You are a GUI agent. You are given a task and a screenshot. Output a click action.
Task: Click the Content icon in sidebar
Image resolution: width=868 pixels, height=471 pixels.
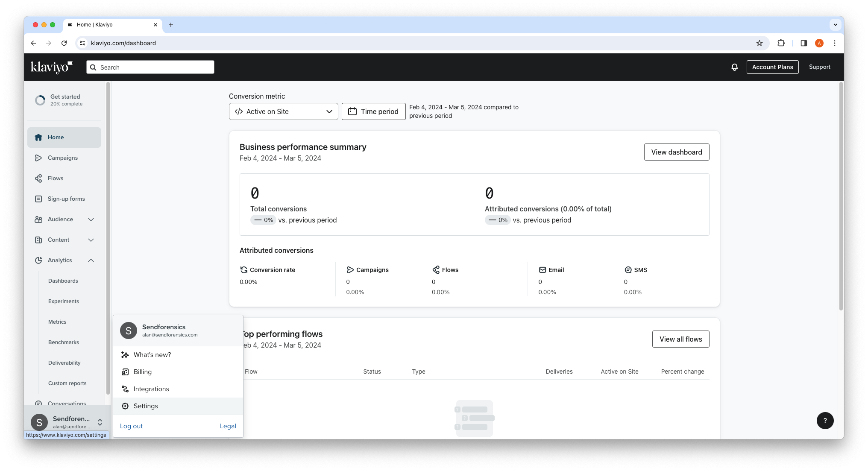[38, 240]
